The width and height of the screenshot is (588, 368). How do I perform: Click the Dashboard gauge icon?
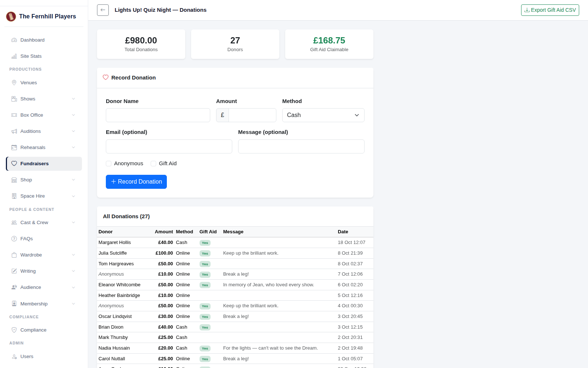pyautogui.click(x=14, y=40)
